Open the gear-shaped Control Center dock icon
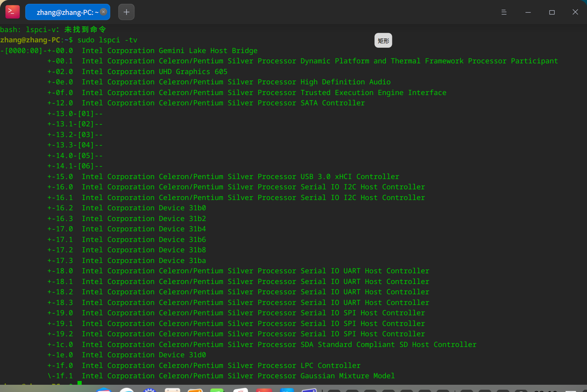The height and width of the screenshot is (392, 587). click(x=149, y=389)
